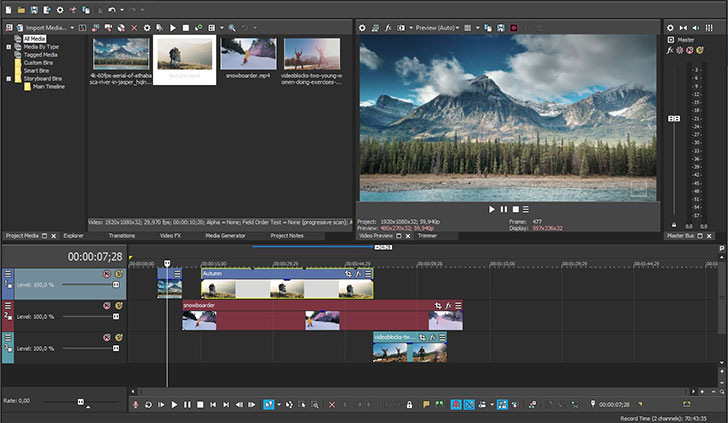Click the Event FX icon on Autumn clip
The width and height of the screenshot is (728, 423).
click(357, 274)
